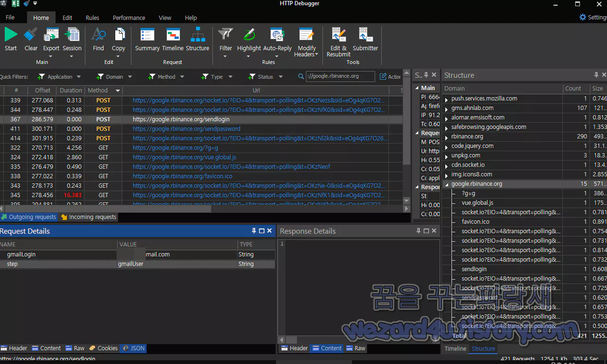607x364 pixels.
Task: Open the sendpassword request URL
Action: click(x=186, y=129)
